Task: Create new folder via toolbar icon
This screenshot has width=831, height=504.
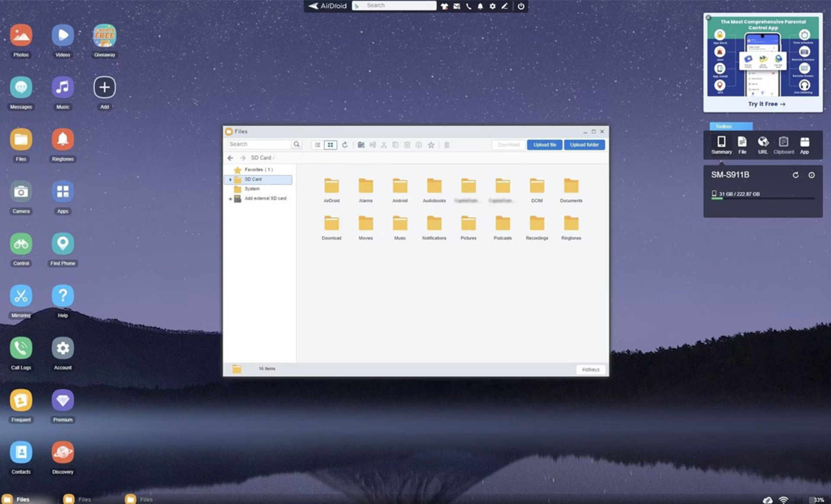Action: 361,145
